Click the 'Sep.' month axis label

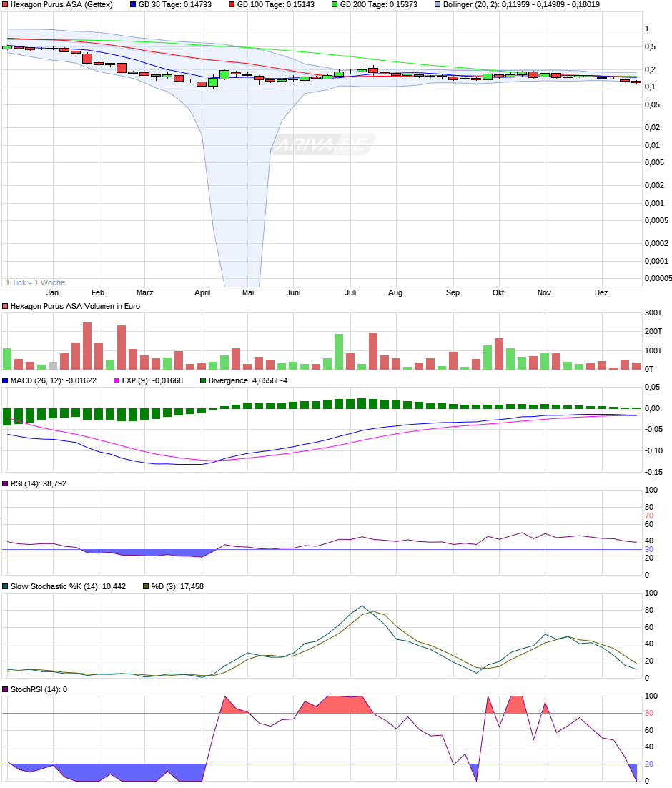click(453, 292)
